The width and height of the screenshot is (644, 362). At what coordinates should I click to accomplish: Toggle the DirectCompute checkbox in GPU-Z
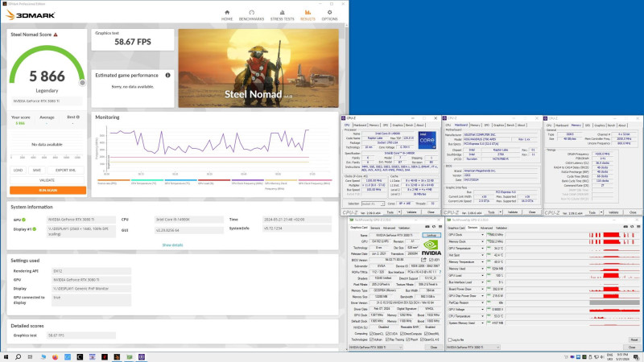(x=401, y=334)
